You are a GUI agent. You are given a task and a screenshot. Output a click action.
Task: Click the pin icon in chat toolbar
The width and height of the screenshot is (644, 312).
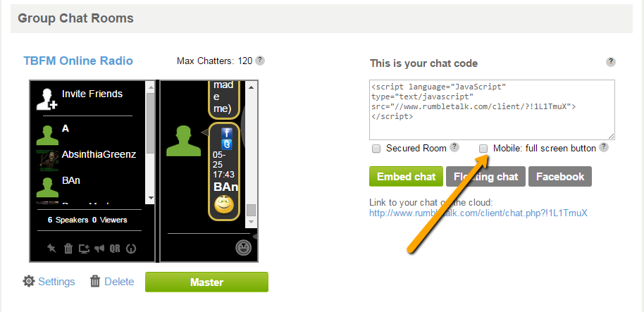coord(51,249)
